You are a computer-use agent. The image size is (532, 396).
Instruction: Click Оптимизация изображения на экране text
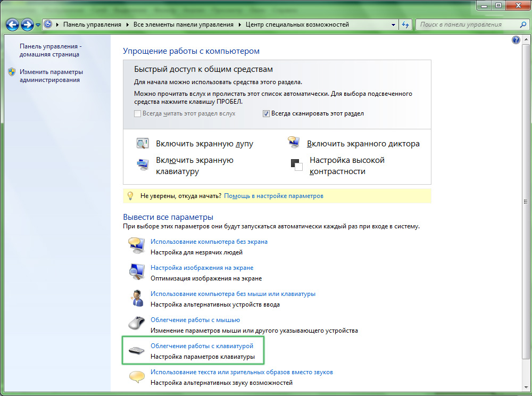206,278
